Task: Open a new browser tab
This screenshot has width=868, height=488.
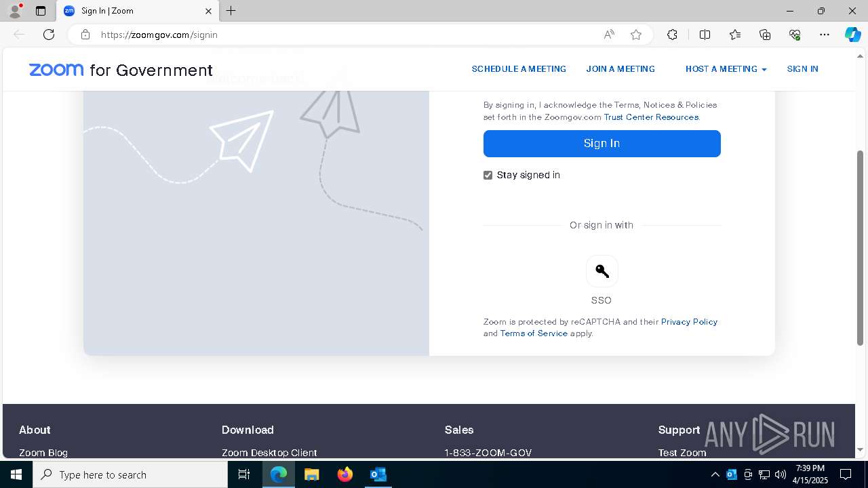Action: 231,11
